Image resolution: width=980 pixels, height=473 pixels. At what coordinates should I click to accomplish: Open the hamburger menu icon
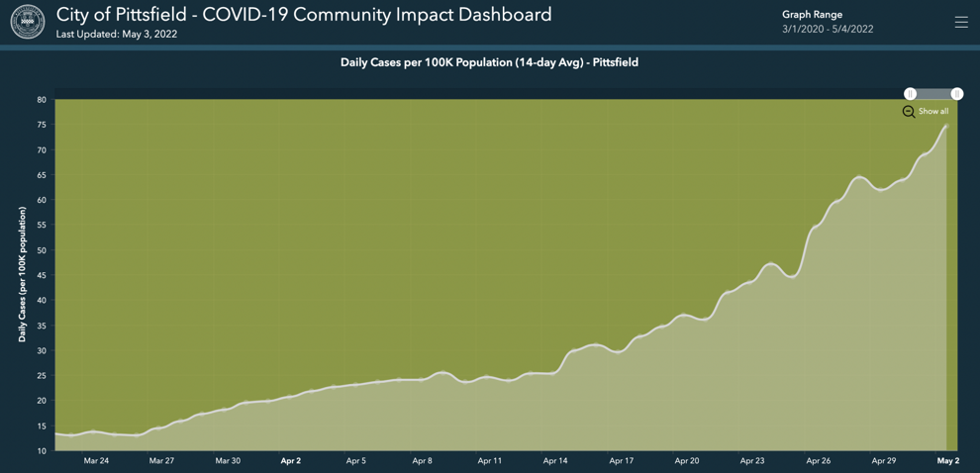pyautogui.click(x=960, y=22)
